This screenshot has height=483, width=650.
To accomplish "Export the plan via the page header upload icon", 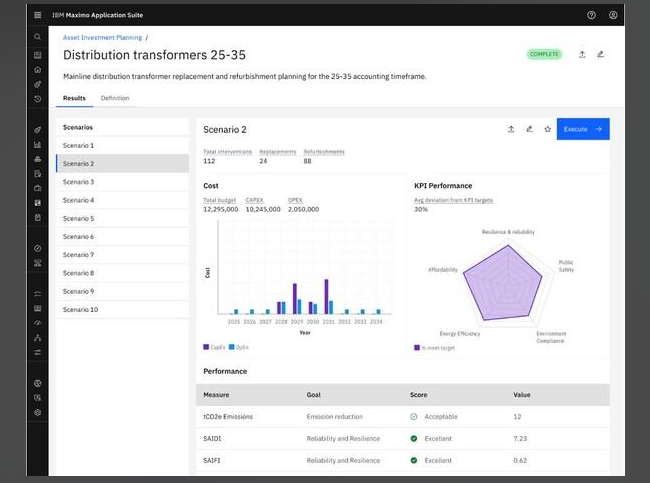I will click(x=582, y=54).
